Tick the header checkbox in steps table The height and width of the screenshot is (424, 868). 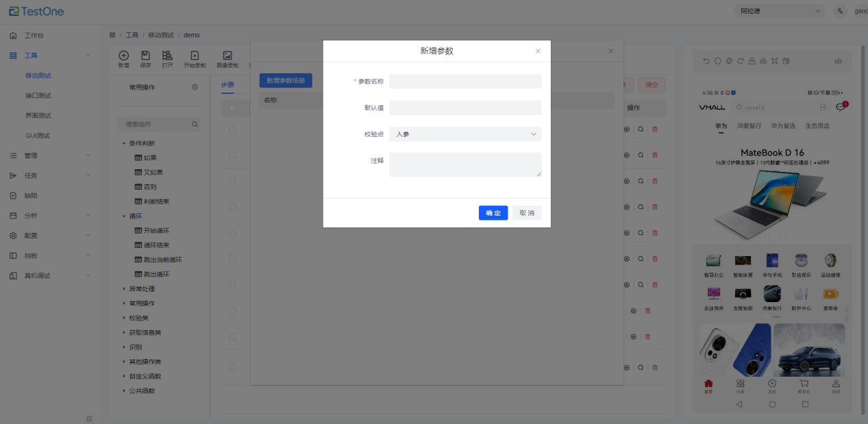point(233,108)
